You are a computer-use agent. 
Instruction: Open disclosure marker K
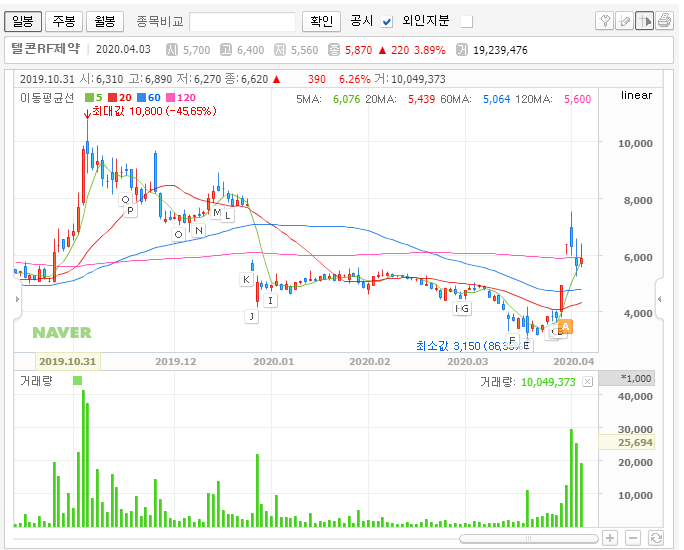point(246,280)
